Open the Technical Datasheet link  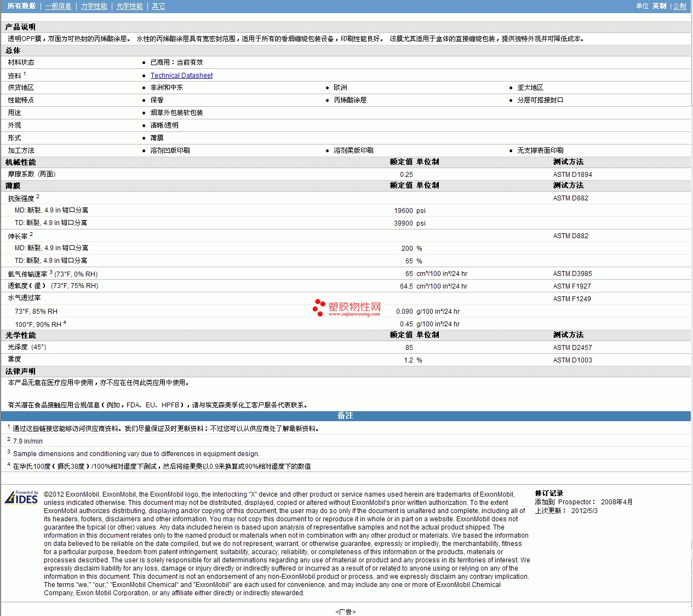(181, 76)
